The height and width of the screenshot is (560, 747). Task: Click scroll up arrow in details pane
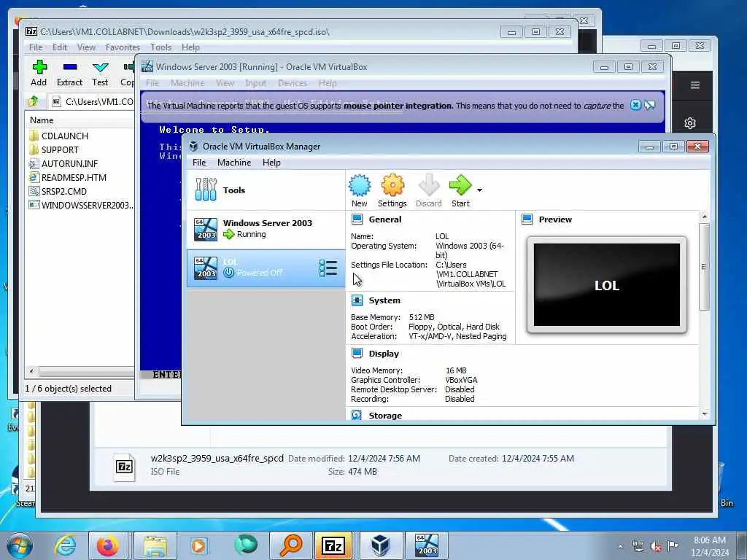[705, 217]
